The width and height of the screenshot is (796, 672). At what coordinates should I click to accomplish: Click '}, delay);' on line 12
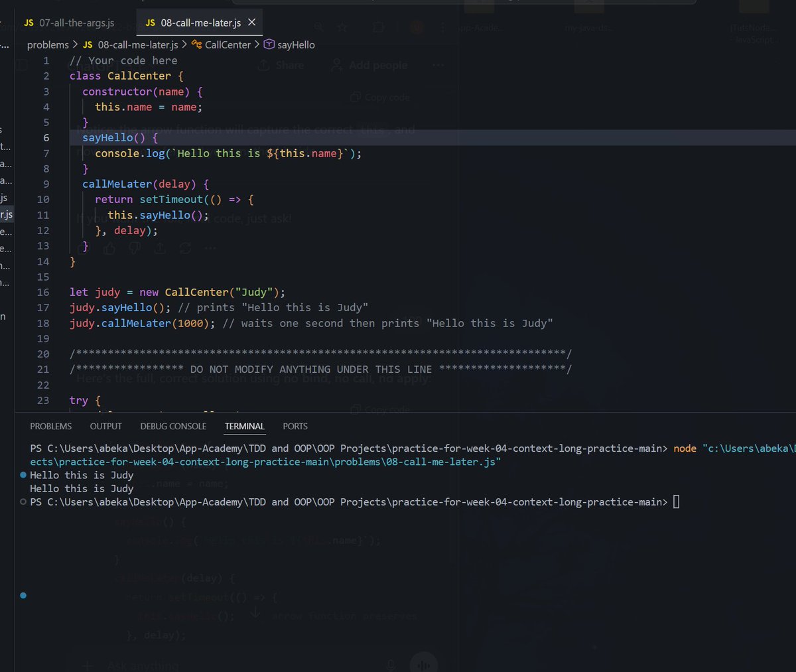[127, 230]
